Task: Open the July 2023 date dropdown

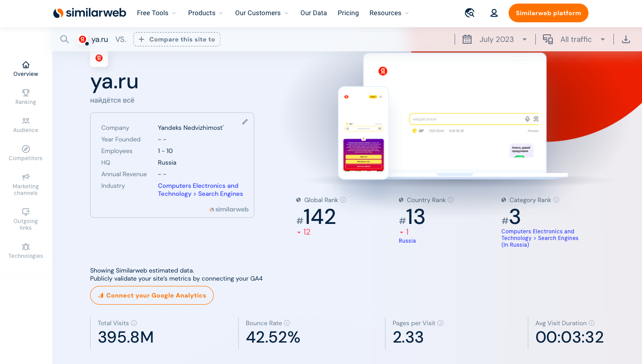Action: [504, 39]
